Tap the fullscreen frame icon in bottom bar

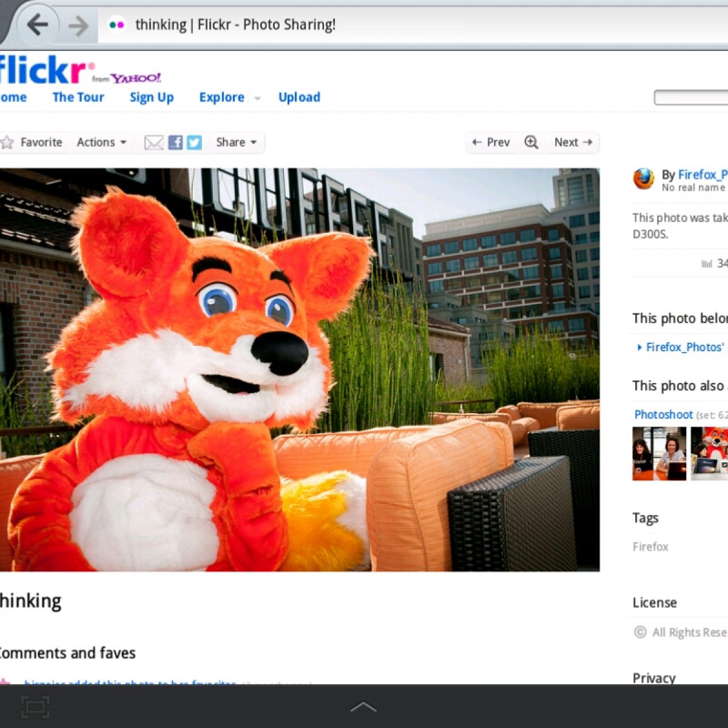(35, 707)
